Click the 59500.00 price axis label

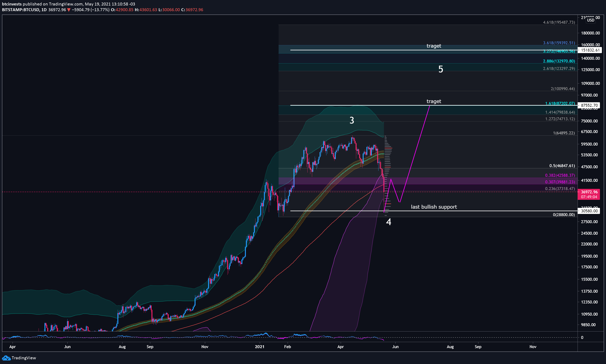589,144
